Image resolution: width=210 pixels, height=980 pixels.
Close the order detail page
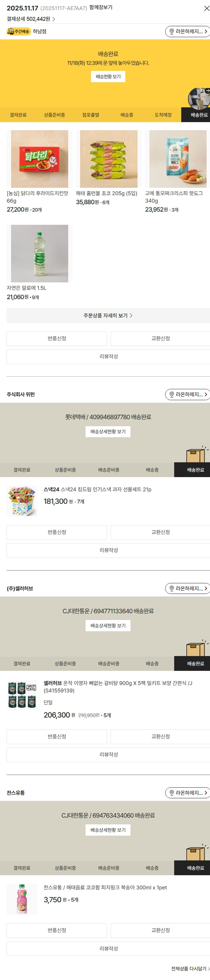206,8
